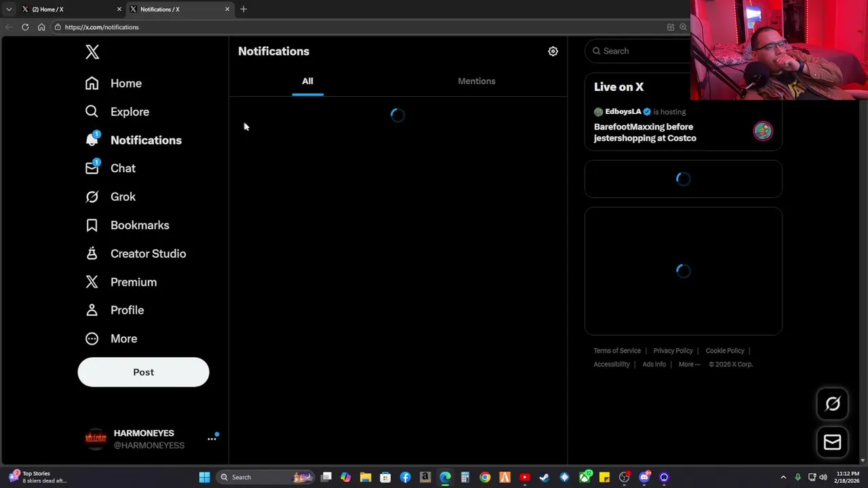Open Profile in the sidebar
The height and width of the screenshot is (488, 868).
click(114, 310)
